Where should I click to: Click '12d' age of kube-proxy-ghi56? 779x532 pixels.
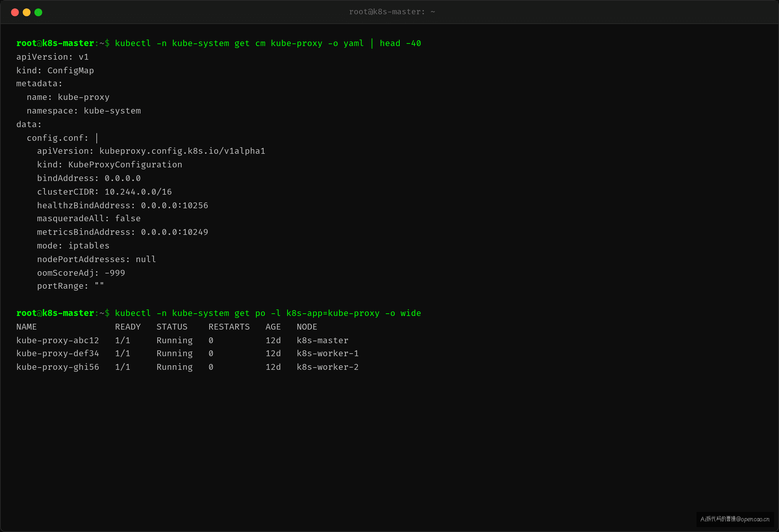[x=273, y=367]
